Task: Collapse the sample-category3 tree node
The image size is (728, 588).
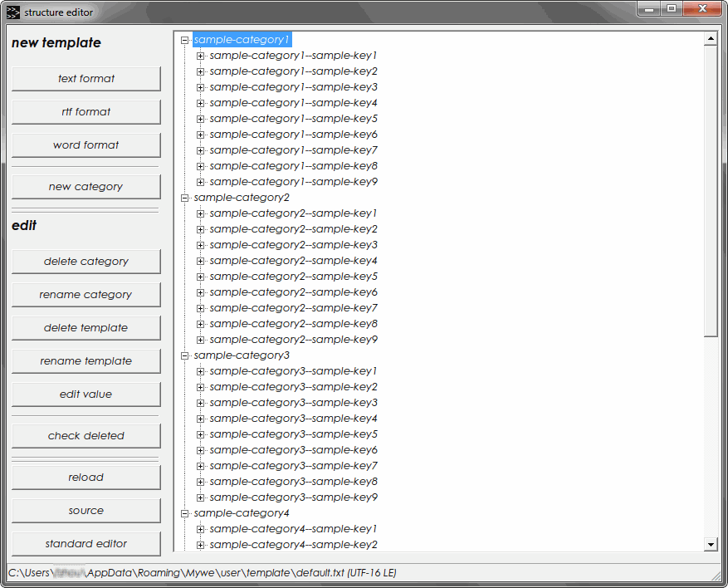Action: pos(184,355)
